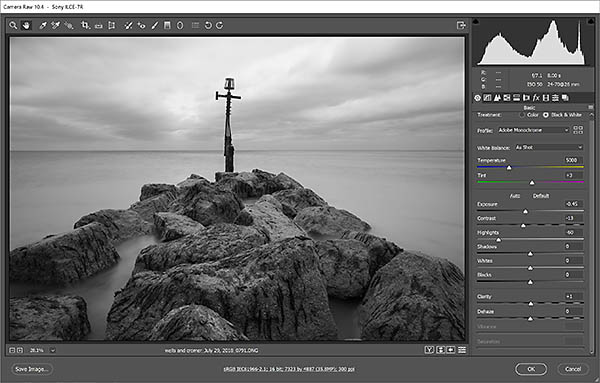The height and width of the screenshot is (383, 600).
Task: Click the Tint slider handle
Action: tap(532, 183)
